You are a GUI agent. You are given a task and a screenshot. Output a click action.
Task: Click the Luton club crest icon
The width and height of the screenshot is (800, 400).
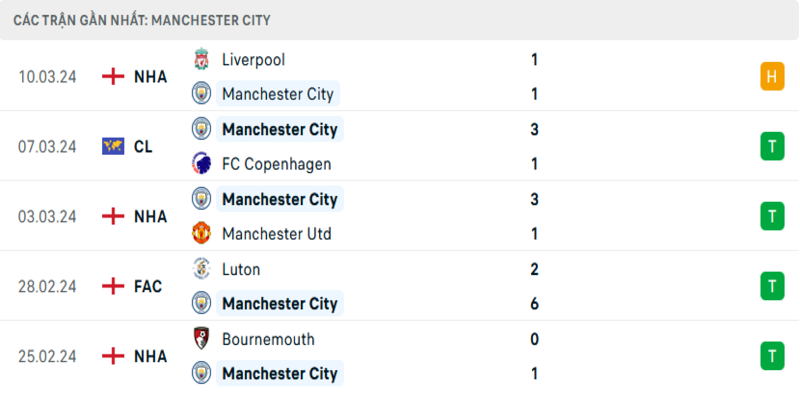coord(202,269)
